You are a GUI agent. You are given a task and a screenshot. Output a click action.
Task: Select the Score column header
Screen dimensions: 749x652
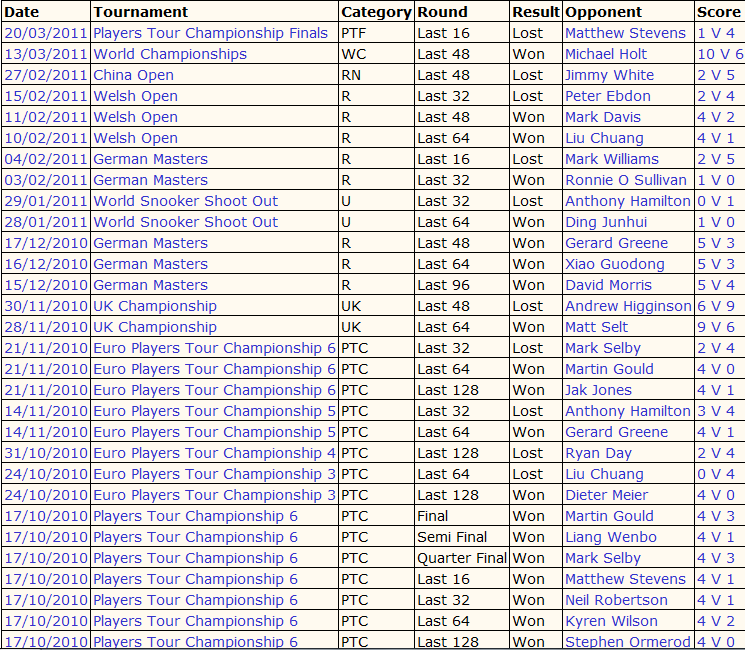pyautogui.click(x=718, y=12)
